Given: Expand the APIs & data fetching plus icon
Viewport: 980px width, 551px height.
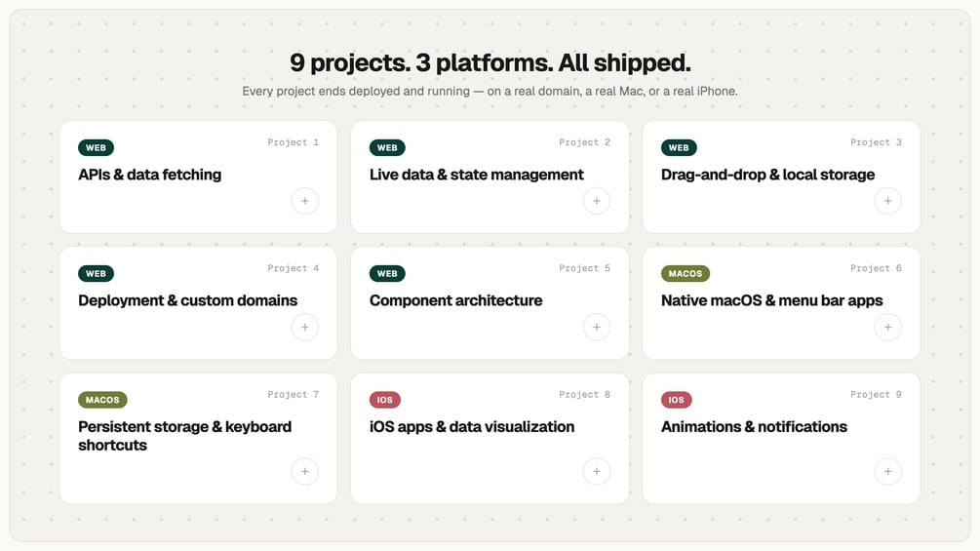Looking at the screenshot, I should tap(304, 201).
